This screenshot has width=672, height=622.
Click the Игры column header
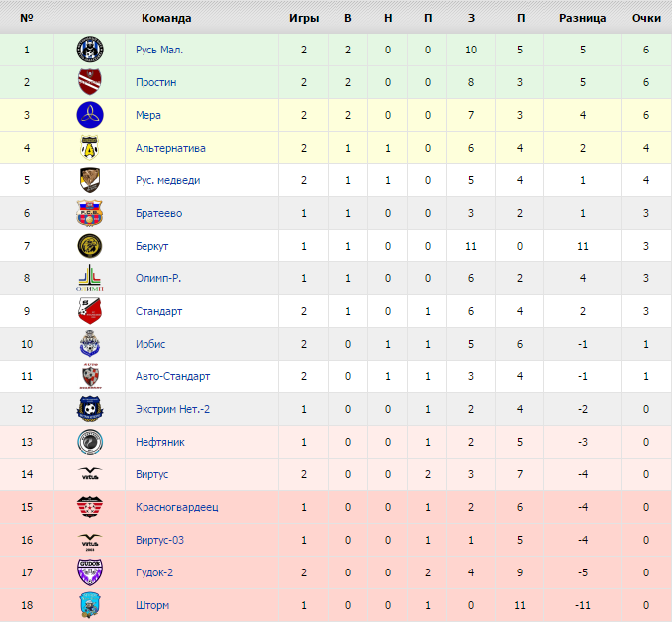coord(304,18)
